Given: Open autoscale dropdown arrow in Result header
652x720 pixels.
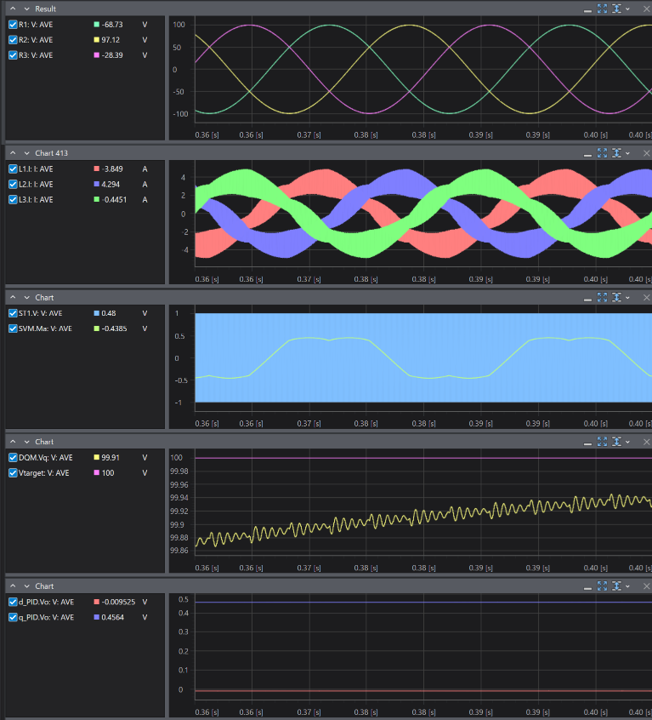Looking at the screenshot, I should (628, 9).
